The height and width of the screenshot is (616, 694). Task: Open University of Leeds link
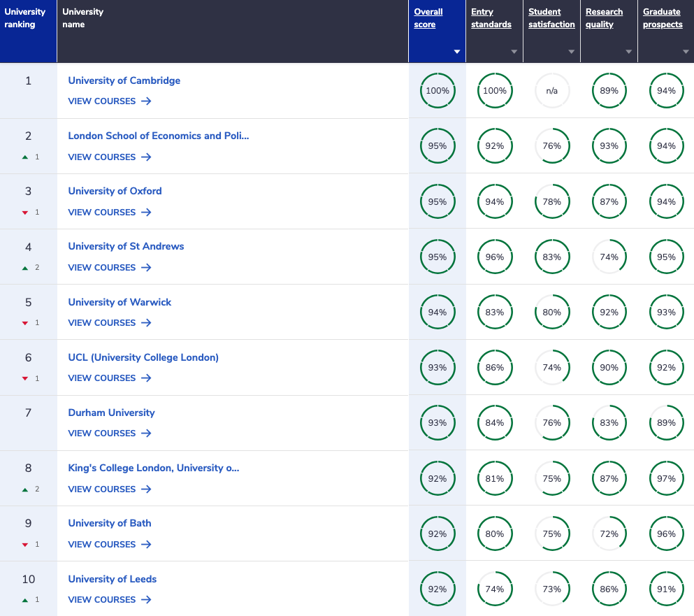pos(112,579)
